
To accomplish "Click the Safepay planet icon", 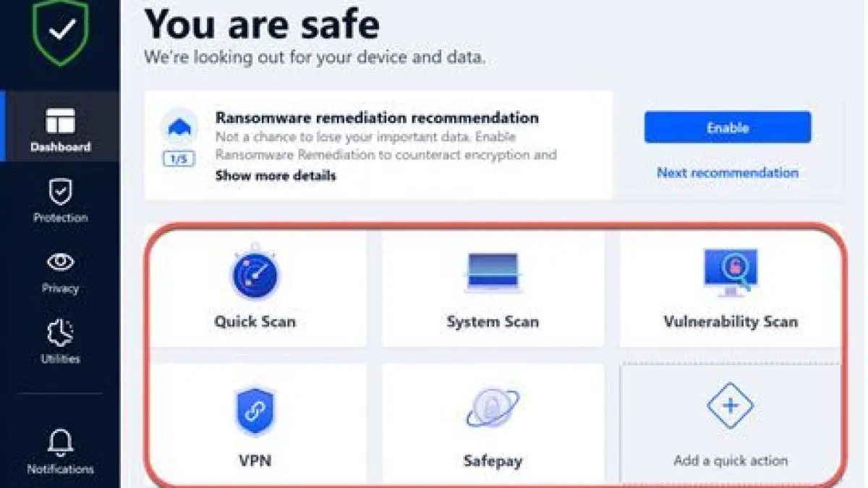I will click(492, 409).
